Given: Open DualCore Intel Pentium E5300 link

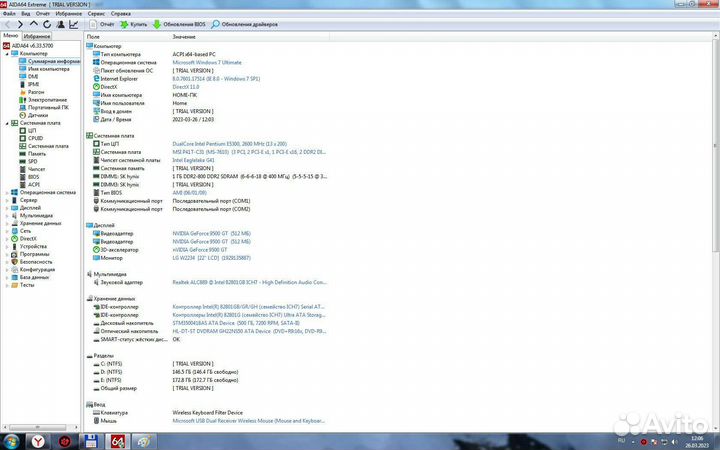Looking at the screenshot, I should click(x=229, y=144).
